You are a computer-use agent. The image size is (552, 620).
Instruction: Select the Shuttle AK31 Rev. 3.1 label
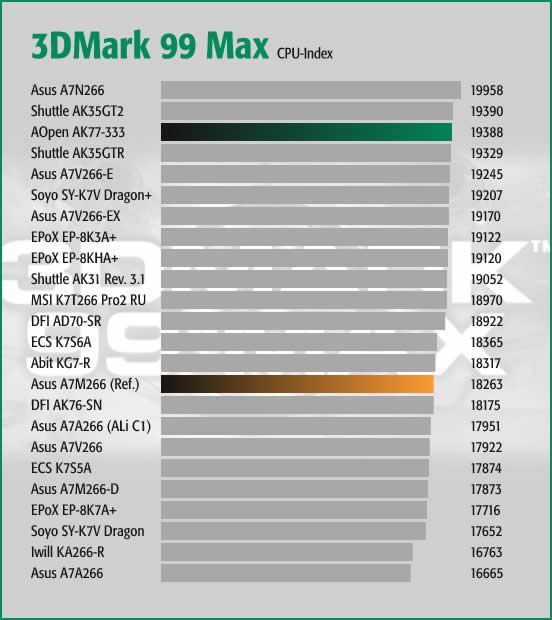(x=88, y=279)
